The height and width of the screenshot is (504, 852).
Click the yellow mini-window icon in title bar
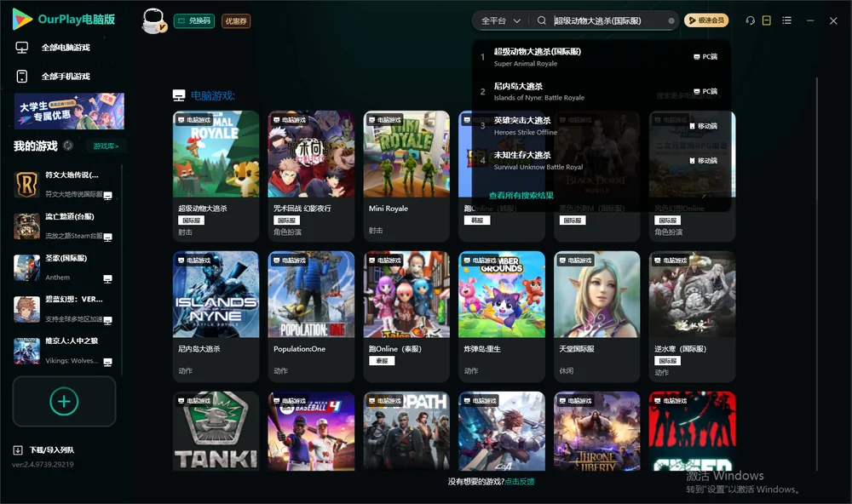click(767, 20)
